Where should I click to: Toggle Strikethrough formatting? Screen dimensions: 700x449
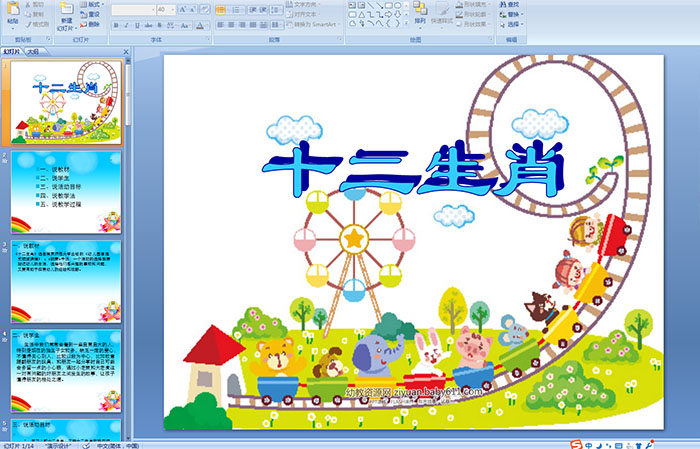click(x=148, y=25)
